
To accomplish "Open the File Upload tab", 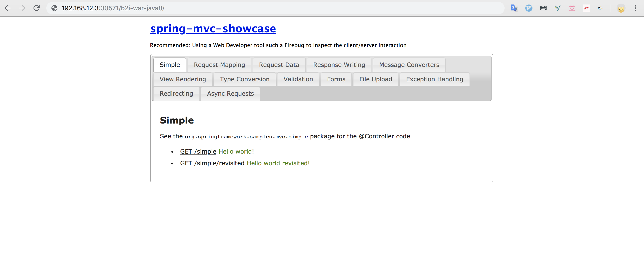I will point(376,80).
